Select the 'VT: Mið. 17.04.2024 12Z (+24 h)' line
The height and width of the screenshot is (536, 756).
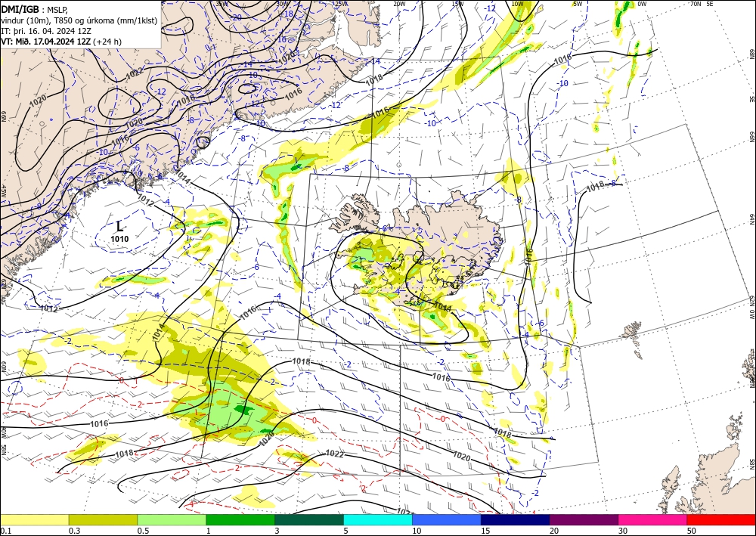click(x=61, y=42)
